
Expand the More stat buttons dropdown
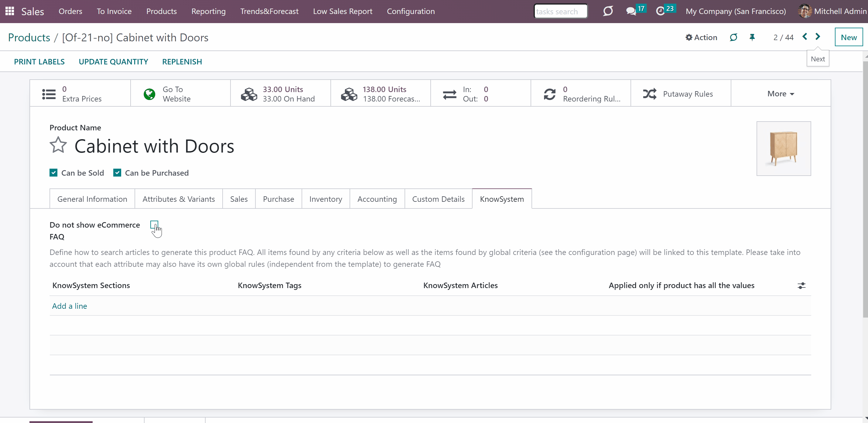point(781,94)
